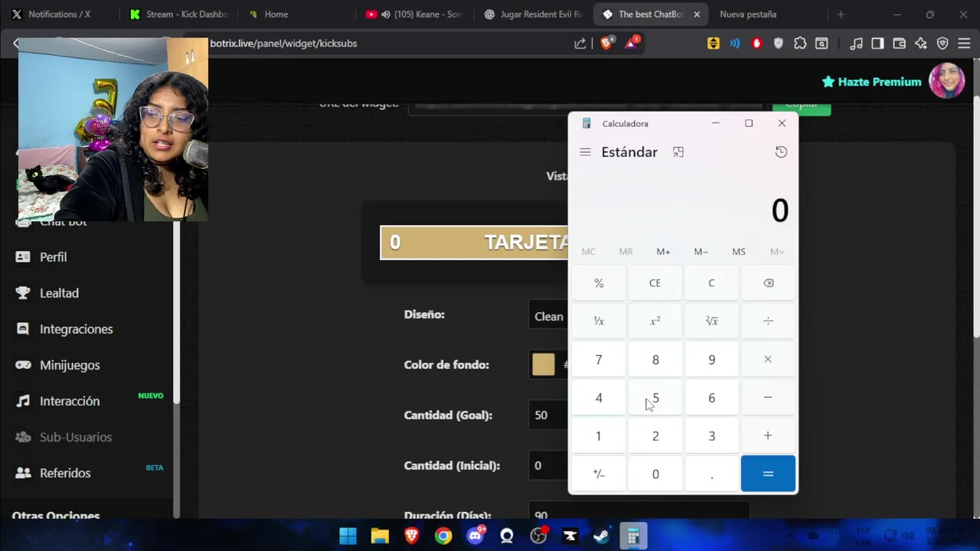
Task: Open File Explorer from the taskbar
Action: pyautogui.click(x=380, y=536)
